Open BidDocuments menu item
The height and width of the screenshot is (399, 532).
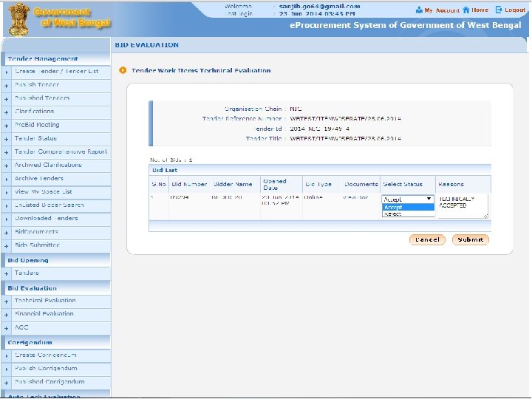[36, 232]
